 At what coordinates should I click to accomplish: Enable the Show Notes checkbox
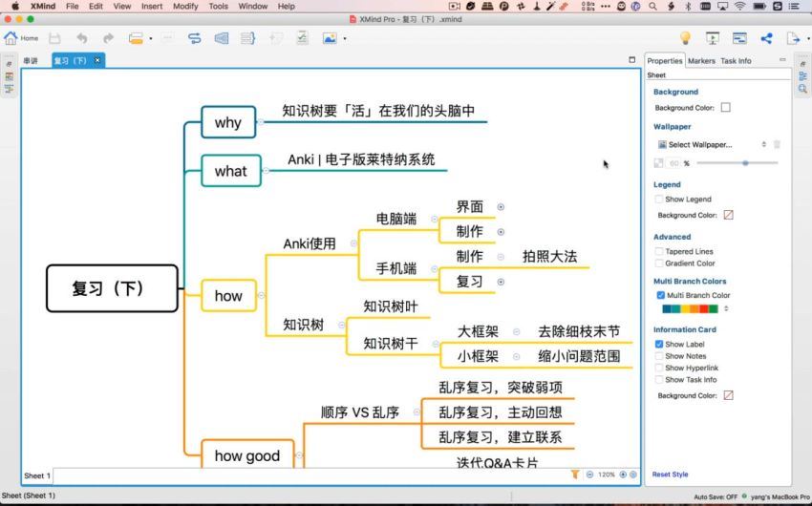tap(659, 356)
